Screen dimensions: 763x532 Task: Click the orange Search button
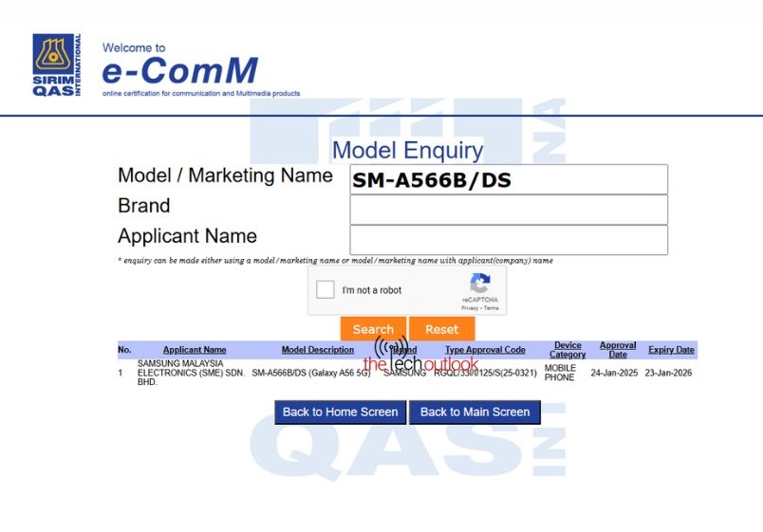(x=373, y=329)
